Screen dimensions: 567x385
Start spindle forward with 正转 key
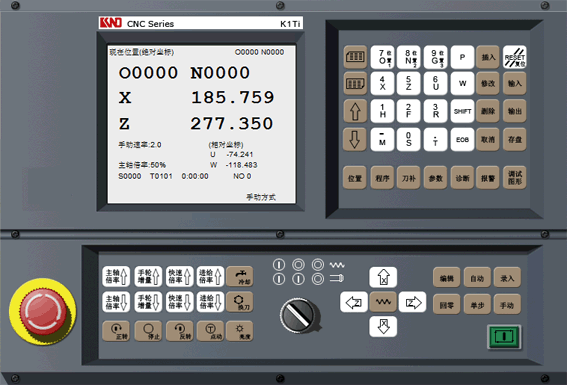point(116,331)
